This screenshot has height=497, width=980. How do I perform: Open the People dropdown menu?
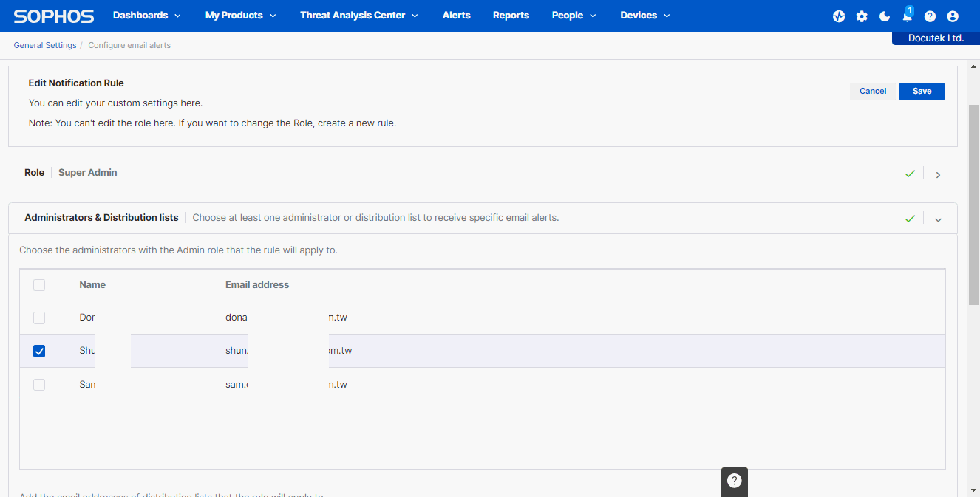click(574, 16)
